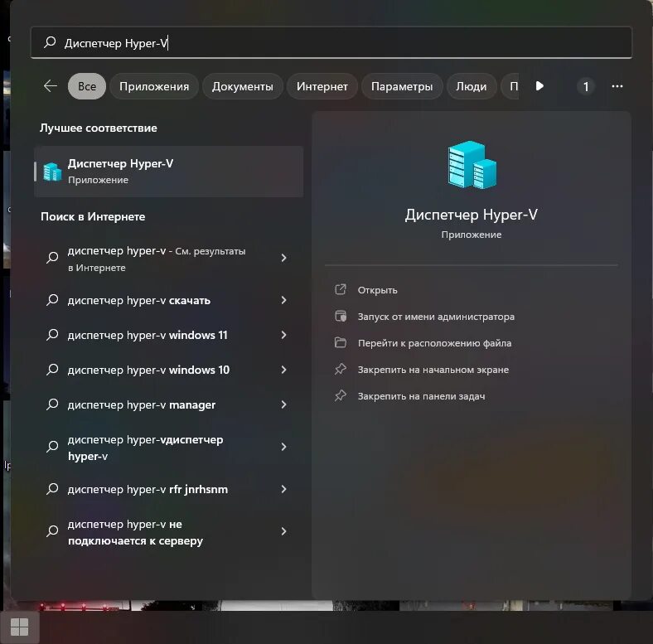The image size is (653, 644).
Task: Click the back arrow icon
Action: tap(51, 86)
